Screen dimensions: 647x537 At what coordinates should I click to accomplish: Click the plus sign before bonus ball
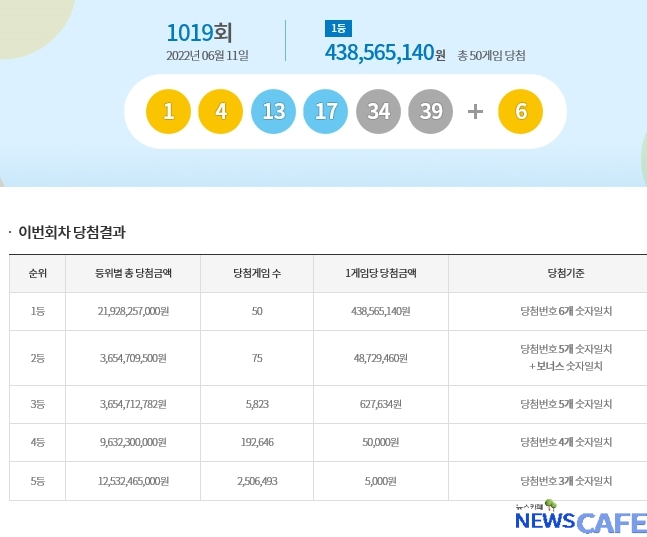pyautogui.click(x=475, y=111)
